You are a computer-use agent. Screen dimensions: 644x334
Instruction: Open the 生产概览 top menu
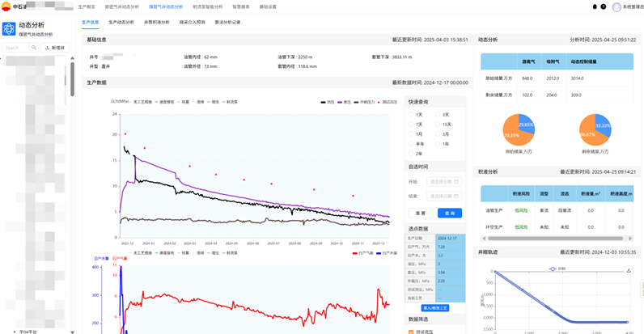click(x=87, y=7)
